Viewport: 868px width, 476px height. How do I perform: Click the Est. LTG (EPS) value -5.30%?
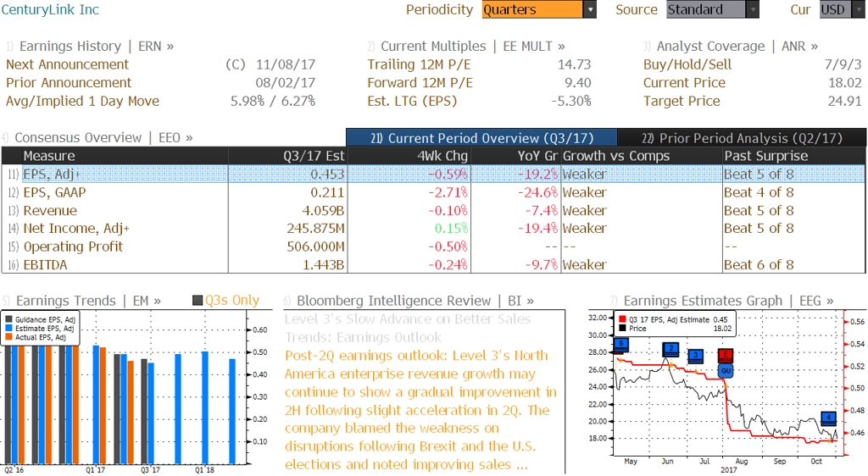coord(570,101)
